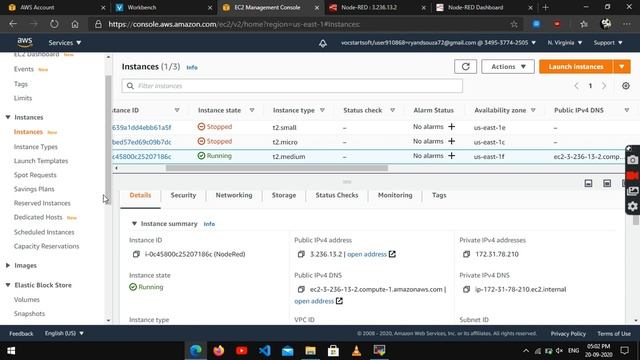
Task: Open instances table preferences gear
Action: pyautogui.click(x=626, y=86)
